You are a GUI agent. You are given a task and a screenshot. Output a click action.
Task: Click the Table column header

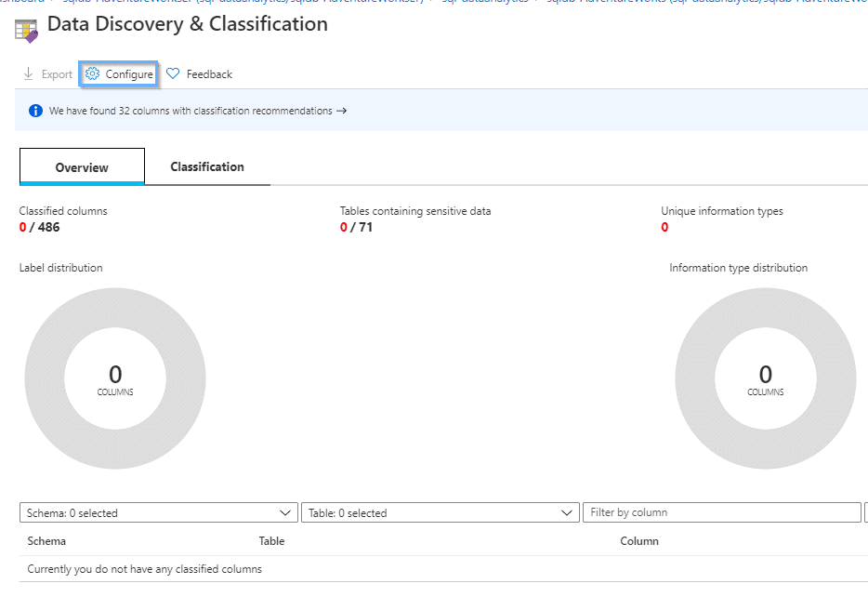click(271, 541)
